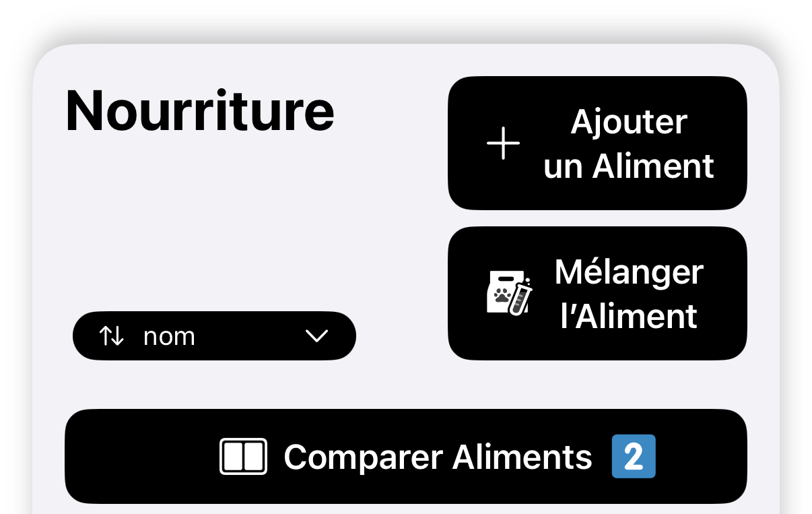This screenshot has height=514, width=812.
Task: Select the 'un Aliment' text line
Action: [x=628, y=166]
